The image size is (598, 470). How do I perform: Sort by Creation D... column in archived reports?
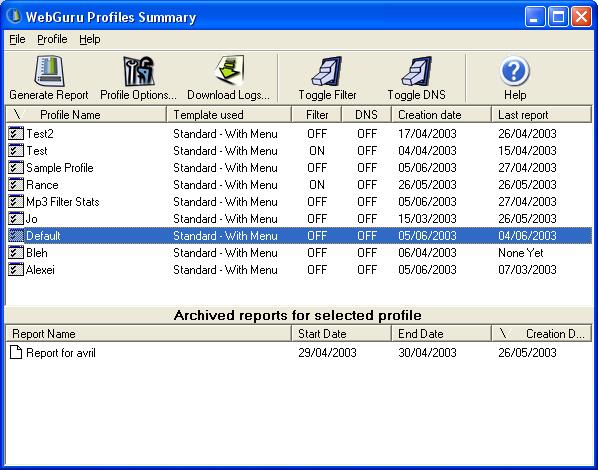[x=542, y=334]
